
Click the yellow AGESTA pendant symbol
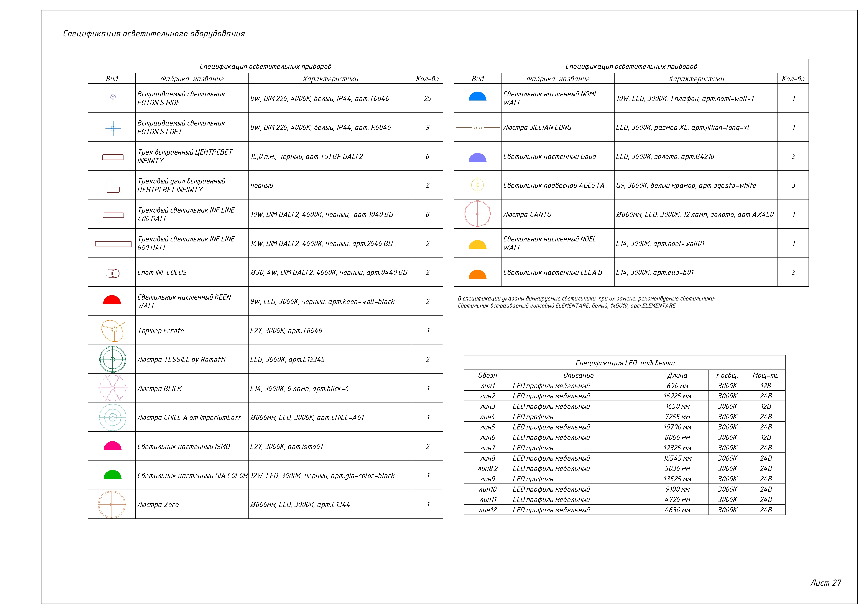(477, 185)
